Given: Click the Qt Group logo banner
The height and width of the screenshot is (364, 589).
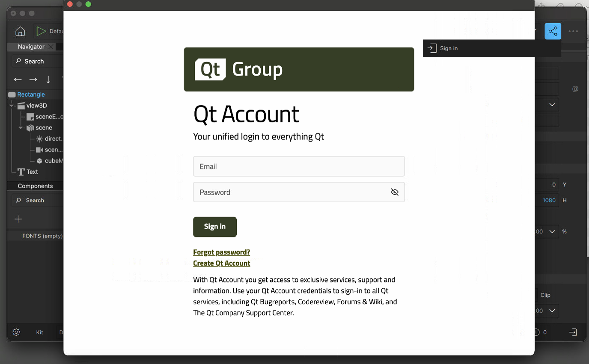Looking at the screenshot, I should [x=299, y=69].
